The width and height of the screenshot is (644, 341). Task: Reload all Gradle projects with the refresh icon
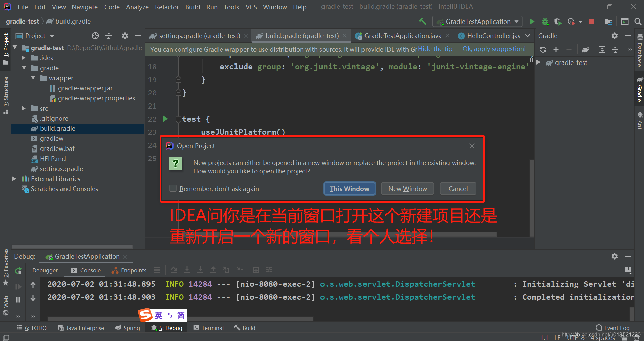point(543,50)
